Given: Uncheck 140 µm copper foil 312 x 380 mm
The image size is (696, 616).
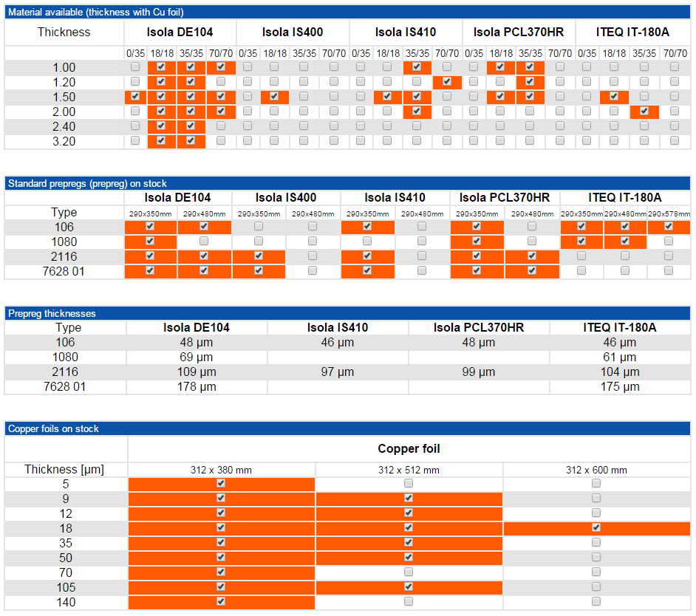Looking at the screenshot, I should (x=220, y=602).
